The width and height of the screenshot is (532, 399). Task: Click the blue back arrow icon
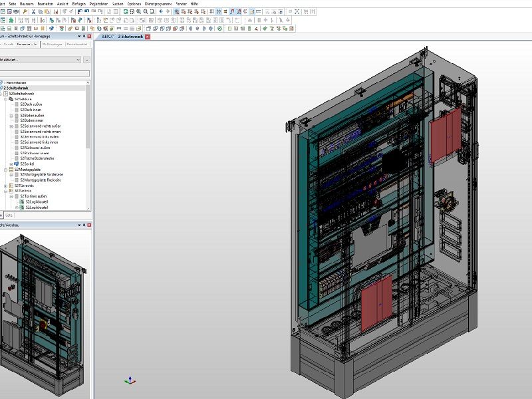[161, 12]
